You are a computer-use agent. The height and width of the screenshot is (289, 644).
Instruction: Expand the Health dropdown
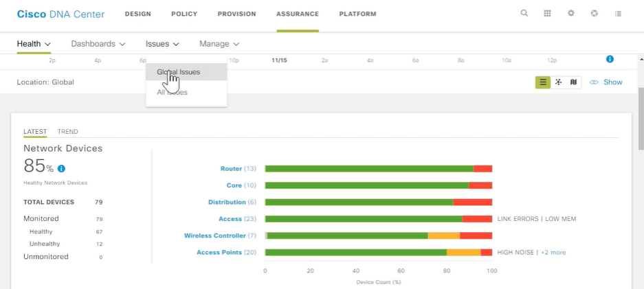tap(34, 43)
